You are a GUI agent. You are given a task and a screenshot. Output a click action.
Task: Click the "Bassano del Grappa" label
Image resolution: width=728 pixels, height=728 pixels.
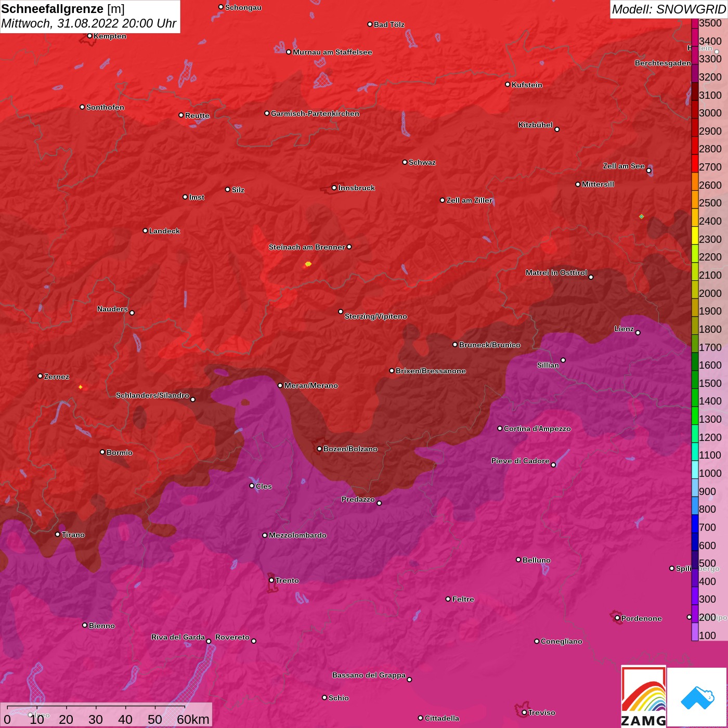pos(369,675)
